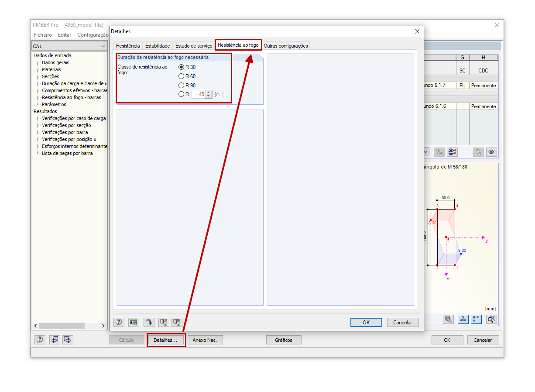Click the custom minutes input field showing 45
535x392 pixels.
[198, 94]
